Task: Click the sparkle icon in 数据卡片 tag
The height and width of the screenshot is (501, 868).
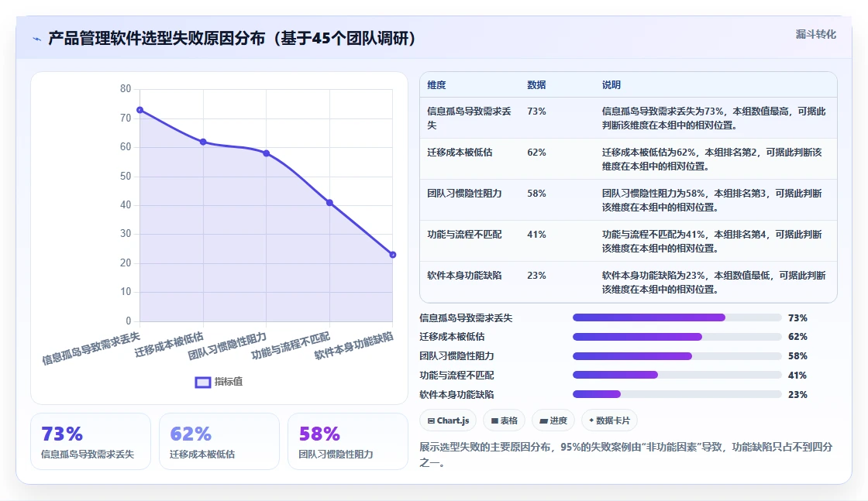Action: (x=591, y=420)
